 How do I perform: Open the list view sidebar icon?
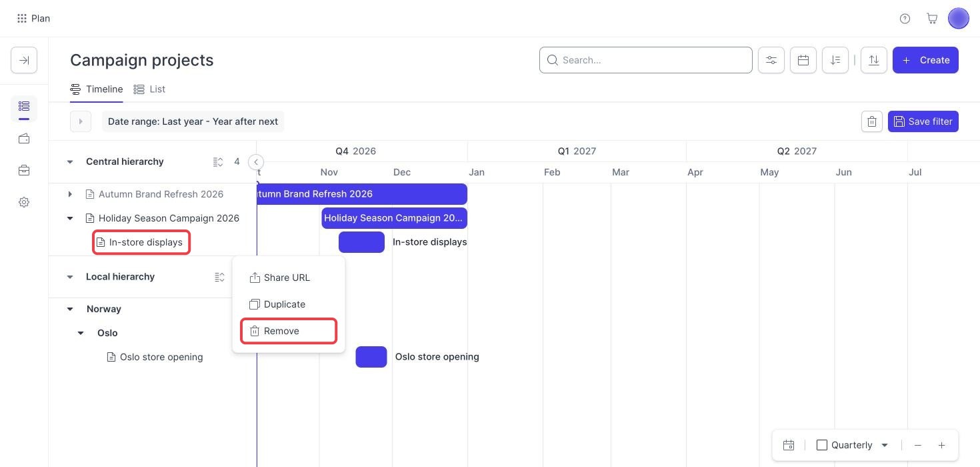(24, 106)
